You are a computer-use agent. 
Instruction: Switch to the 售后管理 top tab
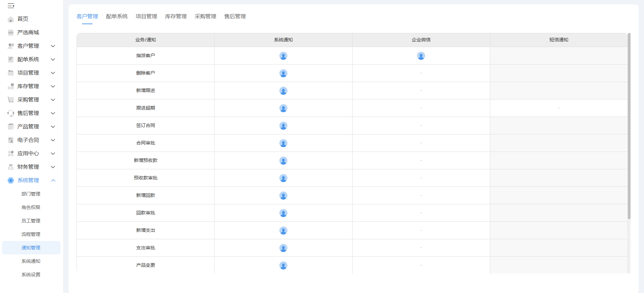point(235,16)
